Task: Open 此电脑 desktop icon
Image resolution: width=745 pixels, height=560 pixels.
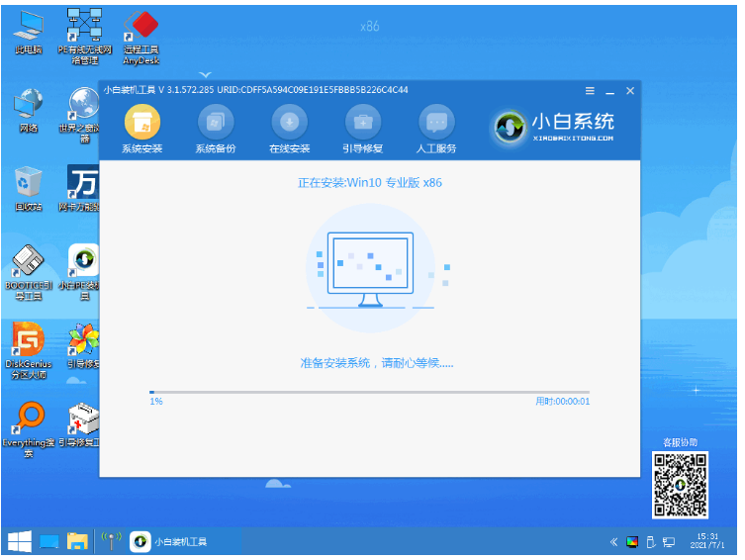Action: coord(28,28)
